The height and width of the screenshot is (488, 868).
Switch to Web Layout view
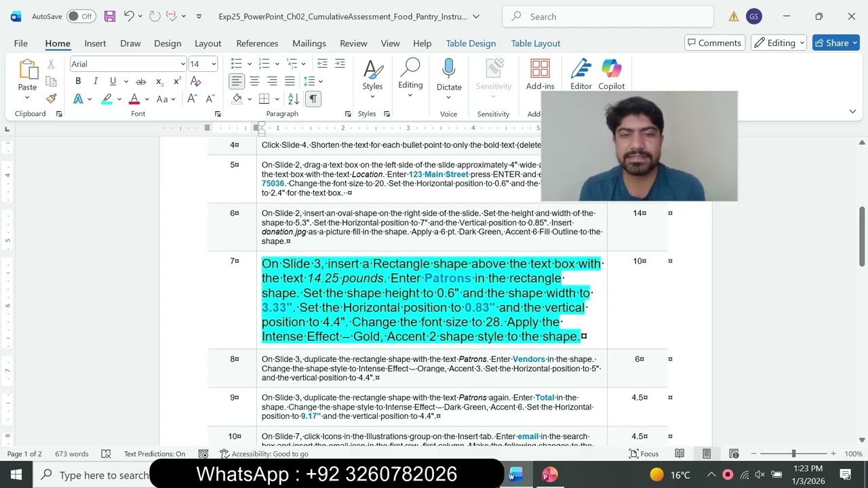pos(734,453)
